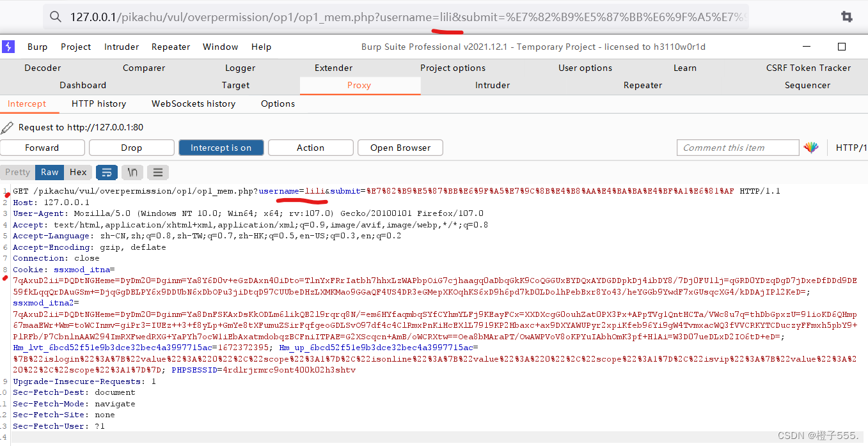The image size is (868, 446).
Task: Open the Intruder menu in menu bar
Action: click(x=122, y=47)
